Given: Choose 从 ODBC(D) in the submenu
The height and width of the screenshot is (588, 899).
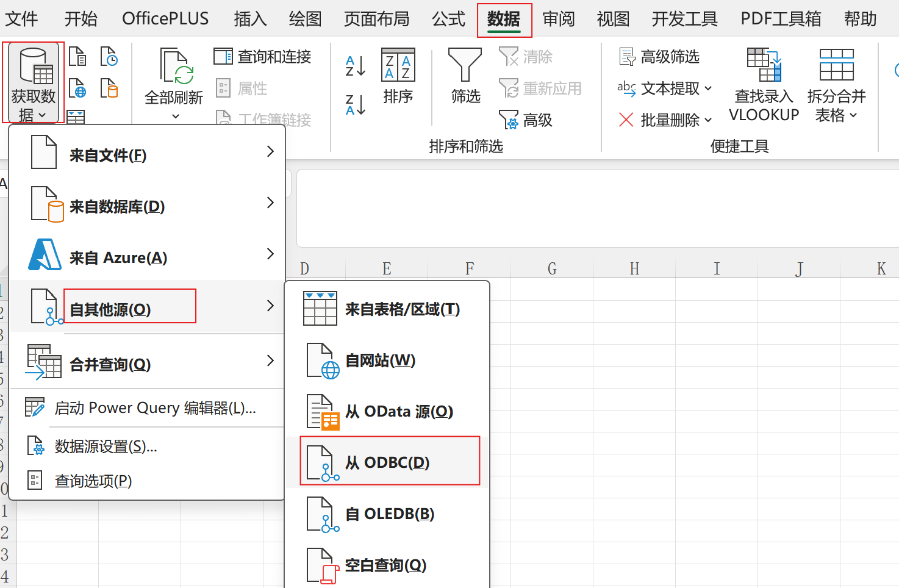Looking at the screenshot, I should click(390, 462).
